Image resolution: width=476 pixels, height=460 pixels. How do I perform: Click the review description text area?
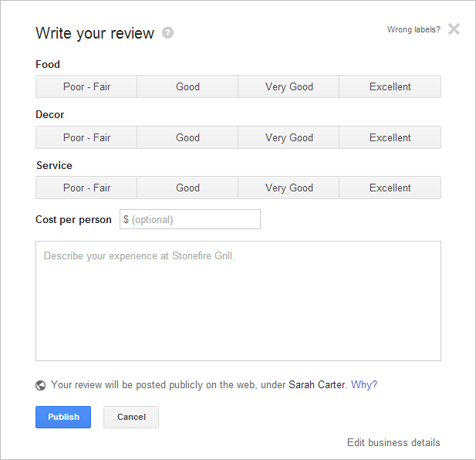(x=238, y=301)
